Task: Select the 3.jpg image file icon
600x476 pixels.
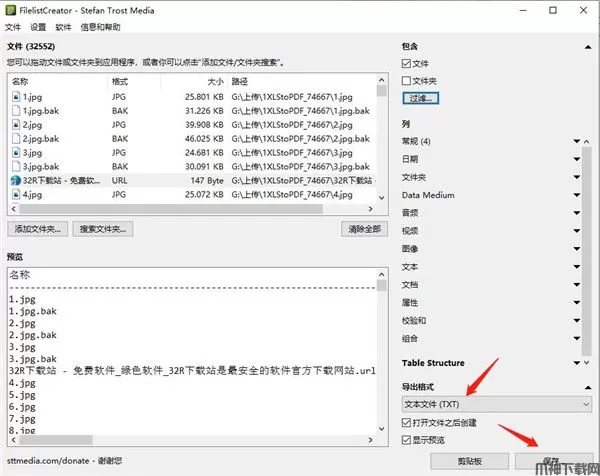Action: pos(16,152)
